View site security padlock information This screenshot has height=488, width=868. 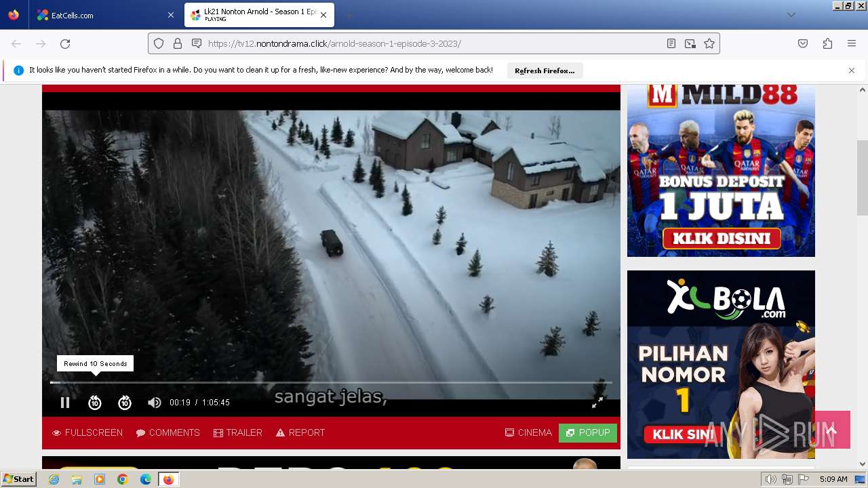[178, 43]
